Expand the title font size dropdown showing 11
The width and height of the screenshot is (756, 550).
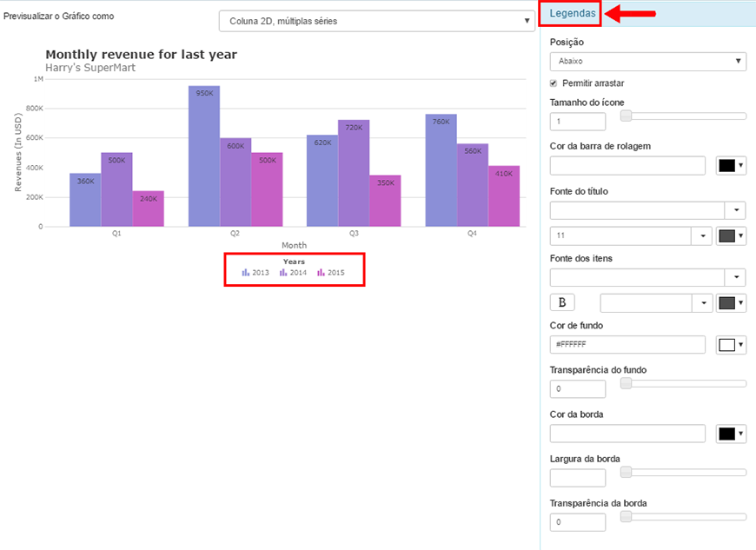pos(631,235)
